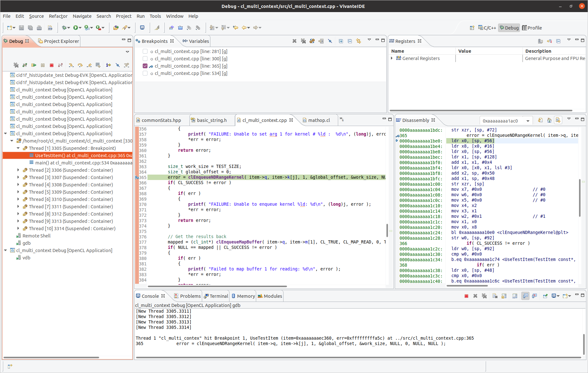Switch to the Variables tab
This screenshot has height=373, width=588.
(x=196, y=41)
